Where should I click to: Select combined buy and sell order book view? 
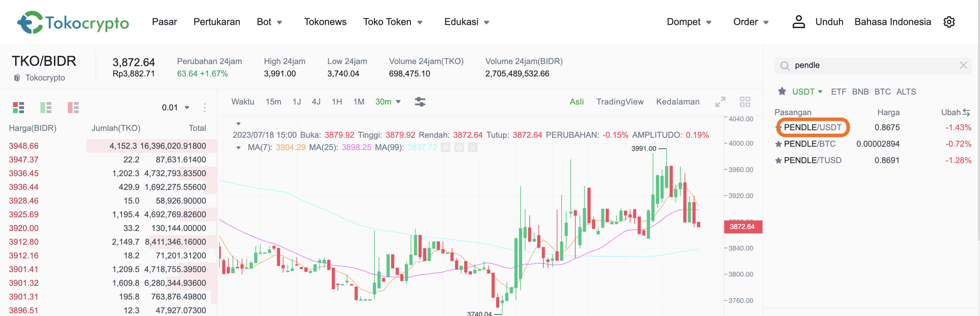[x=18, y=108]
